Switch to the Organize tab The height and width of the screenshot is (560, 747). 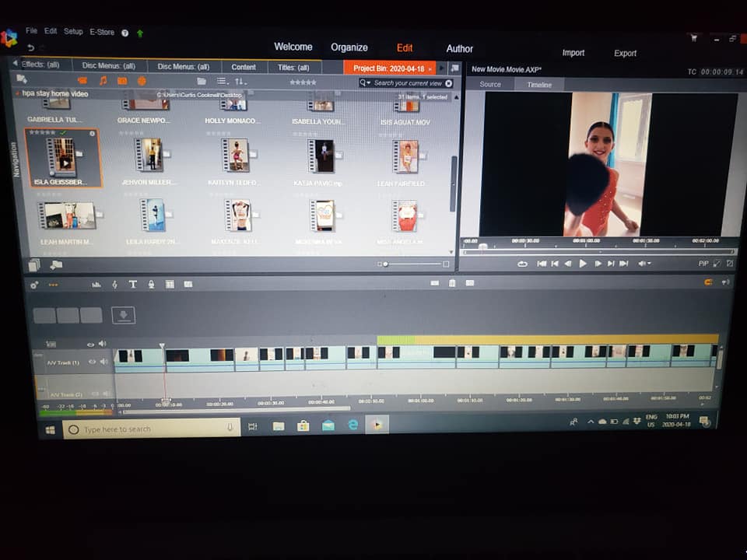(349, 47)
